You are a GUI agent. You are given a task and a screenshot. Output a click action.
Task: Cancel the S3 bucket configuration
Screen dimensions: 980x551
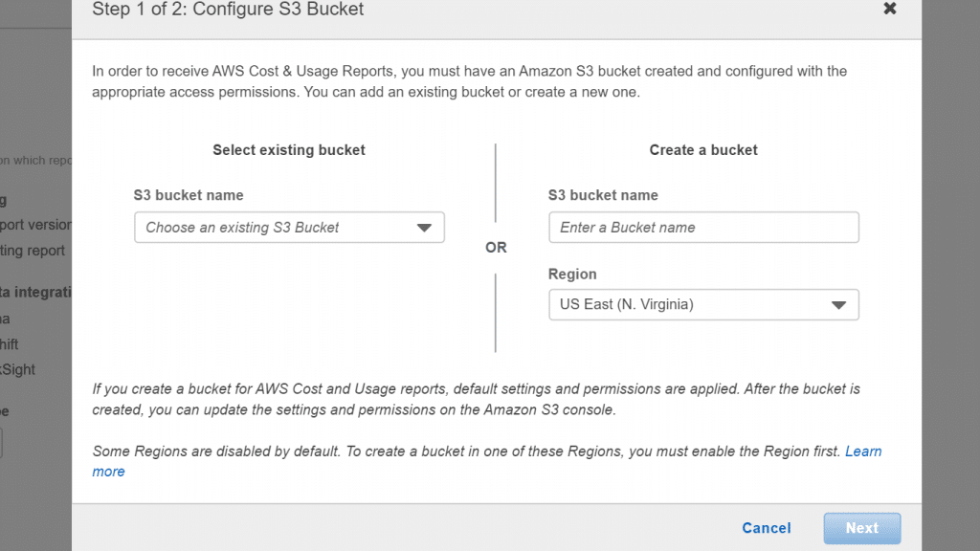coord(767,528)
